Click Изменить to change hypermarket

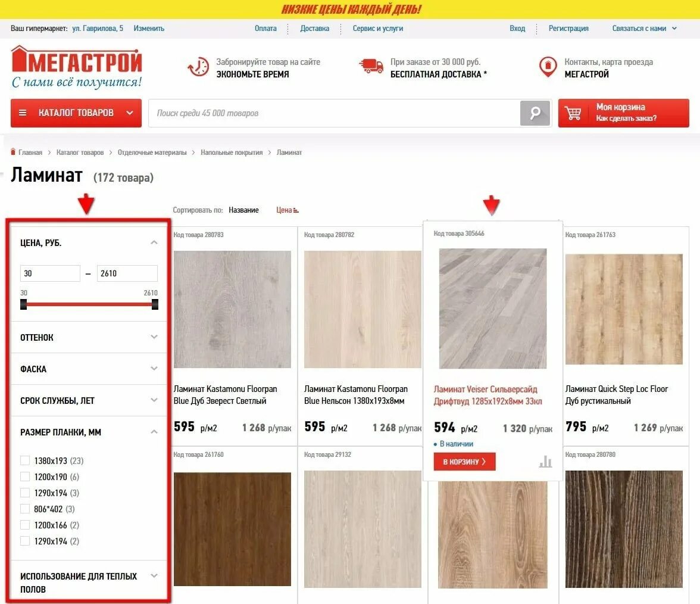149,28
